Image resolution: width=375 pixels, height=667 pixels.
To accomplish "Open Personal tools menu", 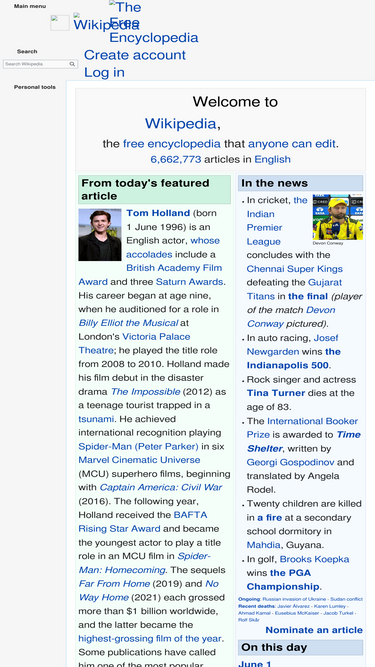I will 35,87.
